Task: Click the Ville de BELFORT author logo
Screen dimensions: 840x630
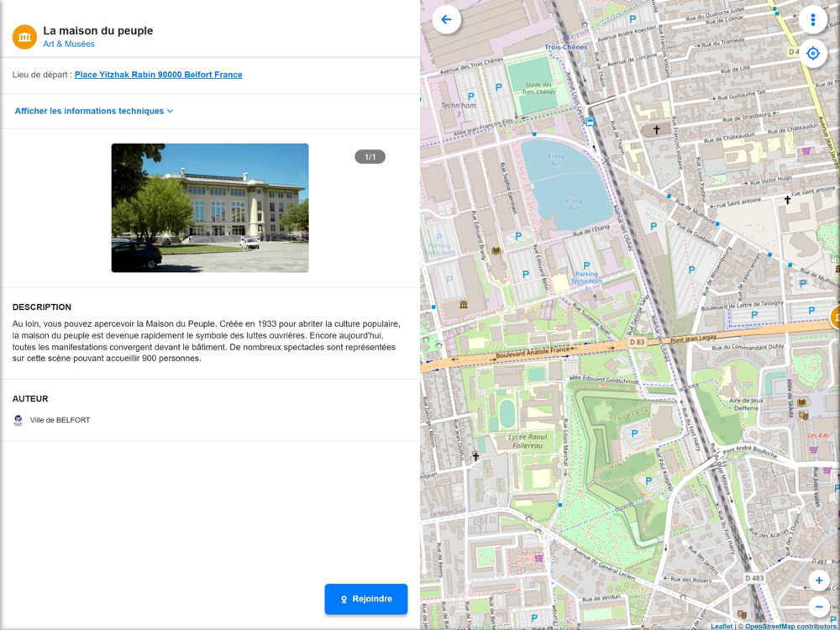Action: [x=18, y=421]
